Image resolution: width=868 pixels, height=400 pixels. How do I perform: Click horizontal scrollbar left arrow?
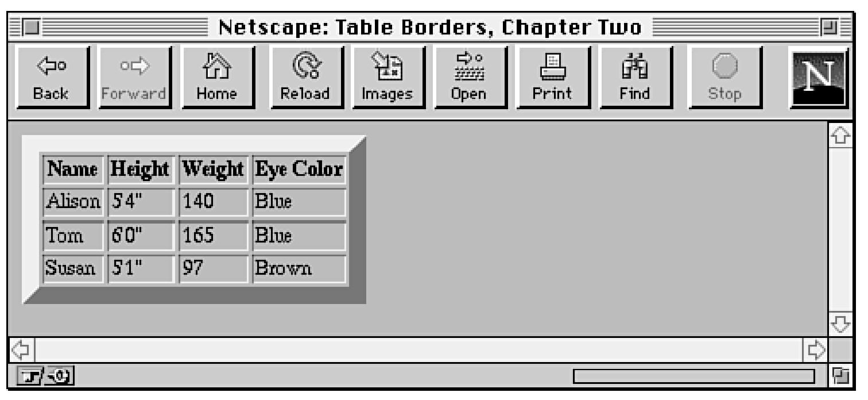click(x=20, y=348)
